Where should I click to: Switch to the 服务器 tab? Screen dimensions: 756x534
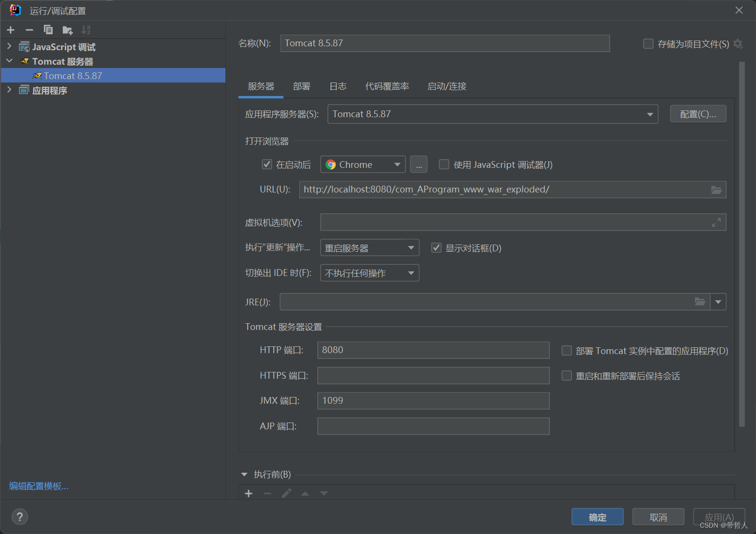click(261, 86)
